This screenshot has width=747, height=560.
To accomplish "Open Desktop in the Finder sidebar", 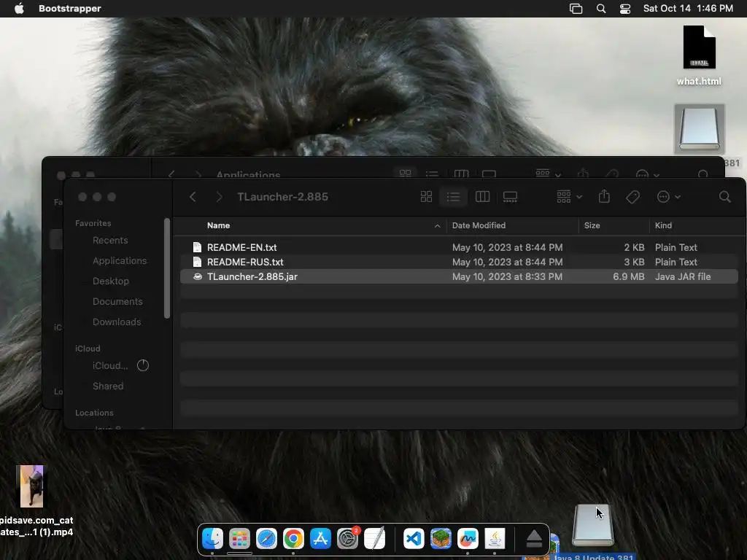I will pos(111,281).
